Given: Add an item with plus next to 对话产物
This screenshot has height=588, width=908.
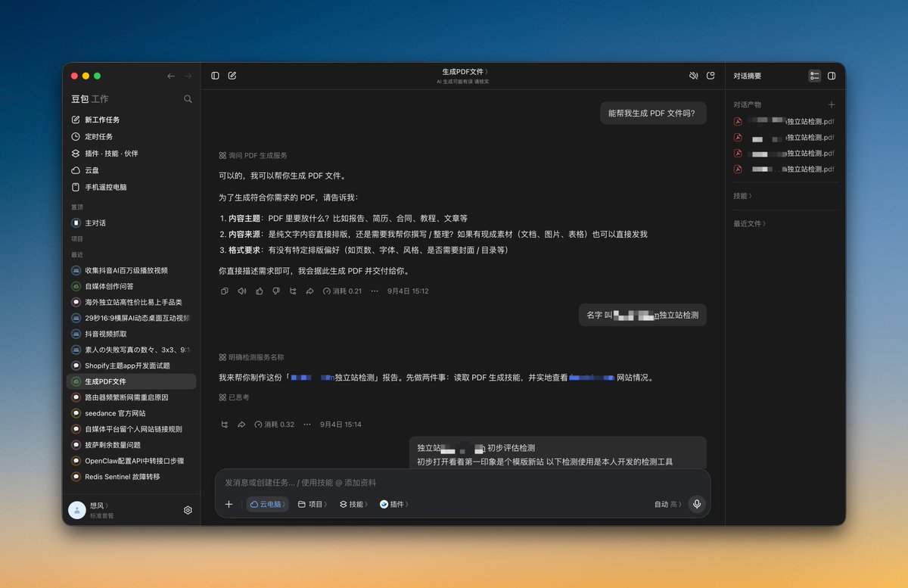Looking at the screenshot, I should tap(832, 104).
